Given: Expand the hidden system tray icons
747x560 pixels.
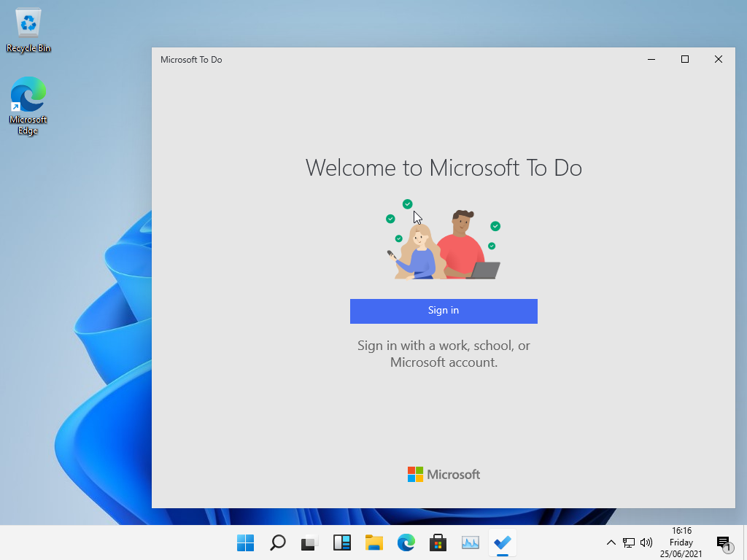Looking at the screenshot, I should coord(611,542).
